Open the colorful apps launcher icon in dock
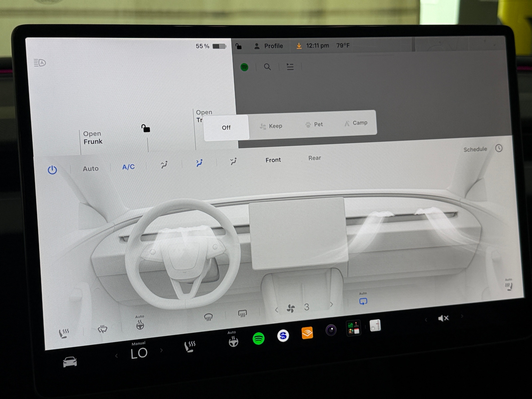The image size is (532, 399). 353,328
